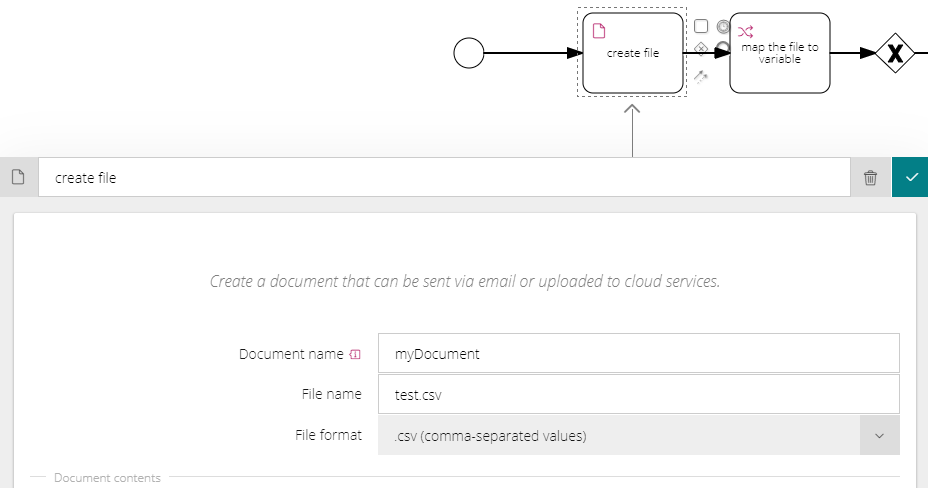
Task: Open the File format dropdown arrow
Action: (x=879, y=435)
